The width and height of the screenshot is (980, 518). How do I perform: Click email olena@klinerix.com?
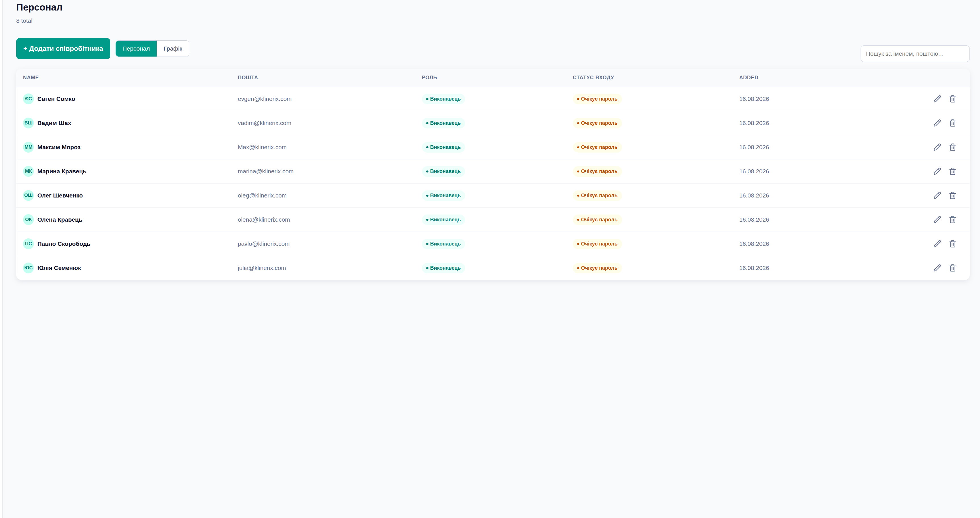(264, 219)
